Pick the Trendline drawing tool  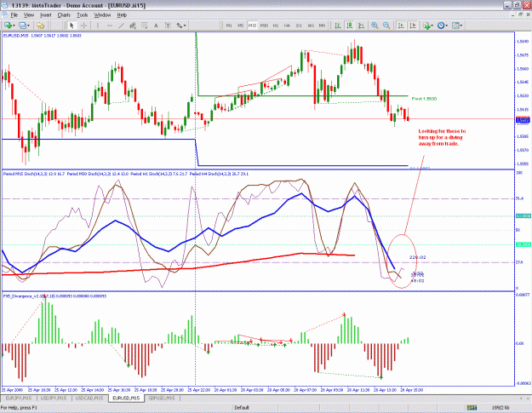coord(121,26)
